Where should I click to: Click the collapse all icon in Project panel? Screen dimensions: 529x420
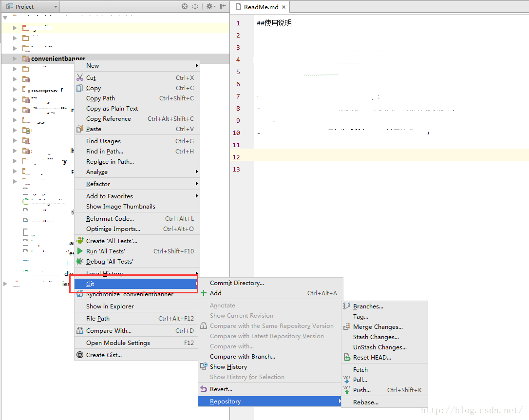195,6
